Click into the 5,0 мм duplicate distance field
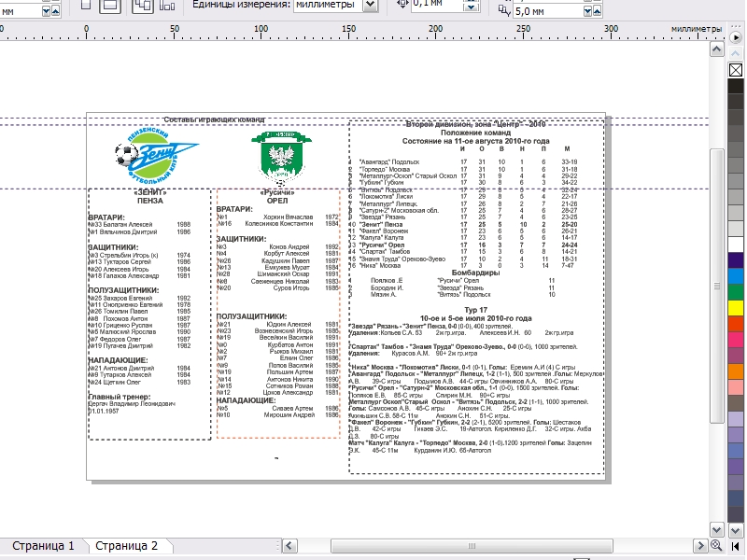 548,11
